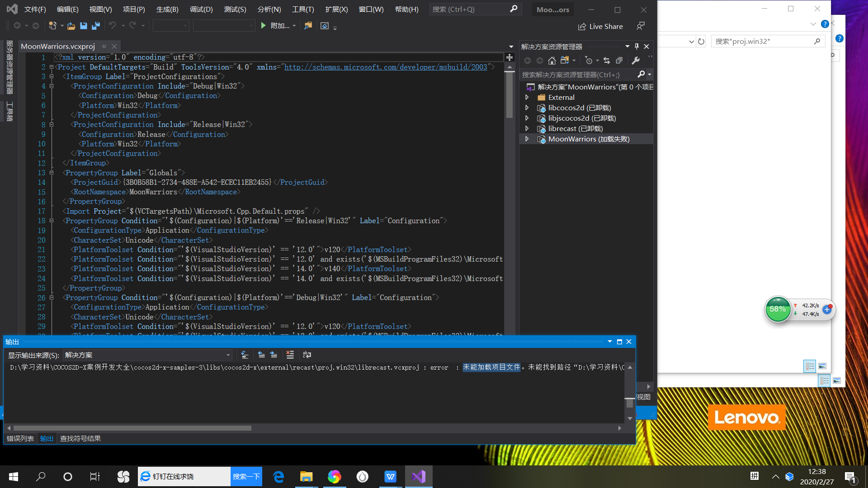Click Collapse All in Solution Explorer

619,61
